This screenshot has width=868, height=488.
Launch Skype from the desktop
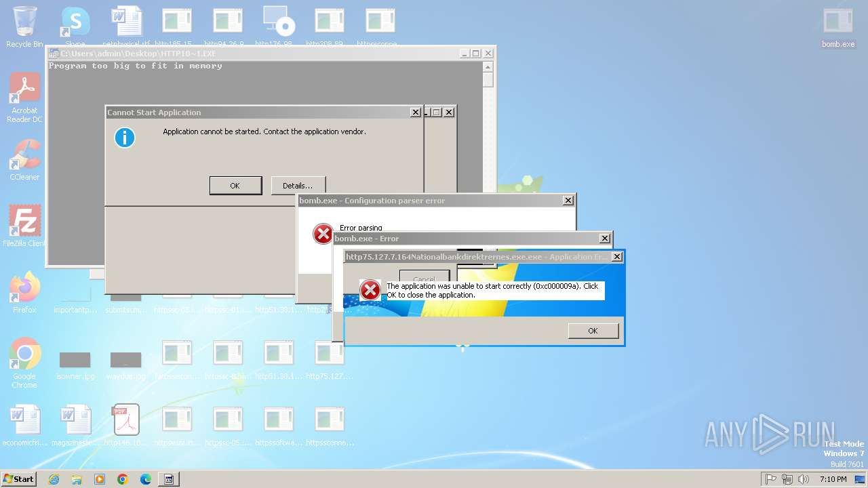75,27
